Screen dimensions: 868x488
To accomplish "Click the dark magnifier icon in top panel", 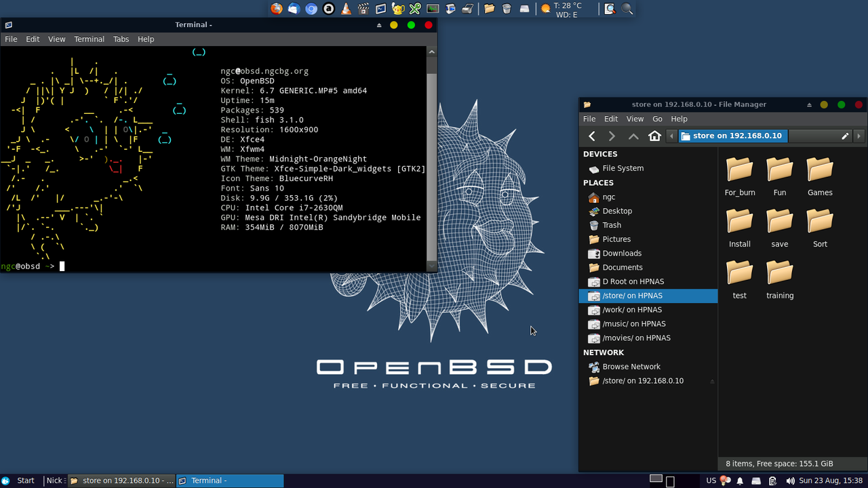I will (627, 9).
